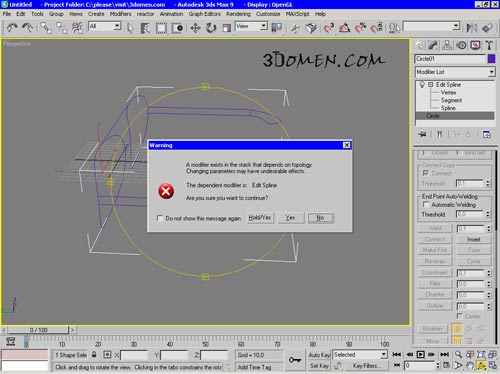Open the Rendering menu
Screen dimensions: 500x374
click(x=238, y=14)
